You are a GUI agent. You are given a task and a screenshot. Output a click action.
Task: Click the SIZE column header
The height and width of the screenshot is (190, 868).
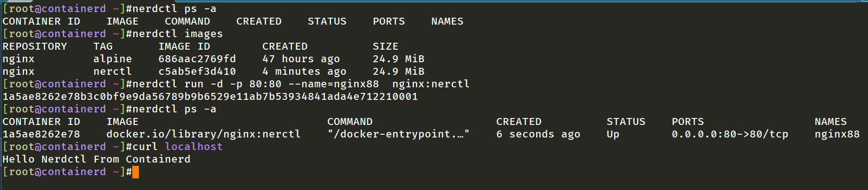385,46
